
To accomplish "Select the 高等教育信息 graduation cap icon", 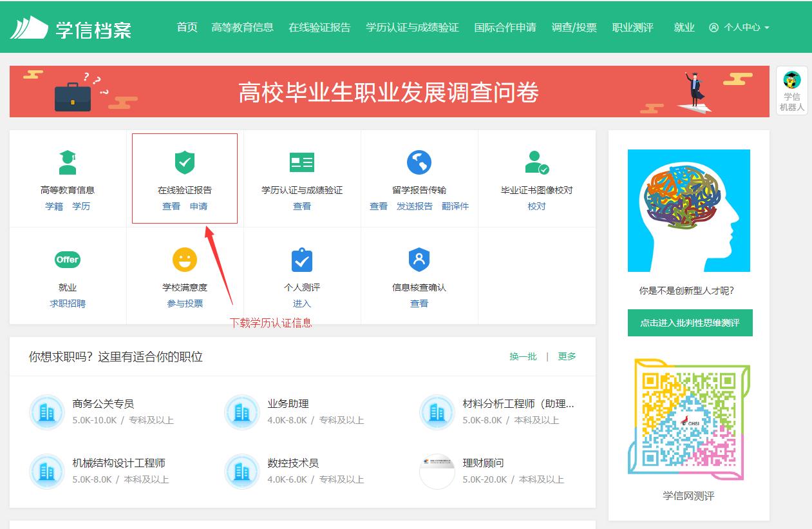I will pyautogui.click(x=68, y=162).
